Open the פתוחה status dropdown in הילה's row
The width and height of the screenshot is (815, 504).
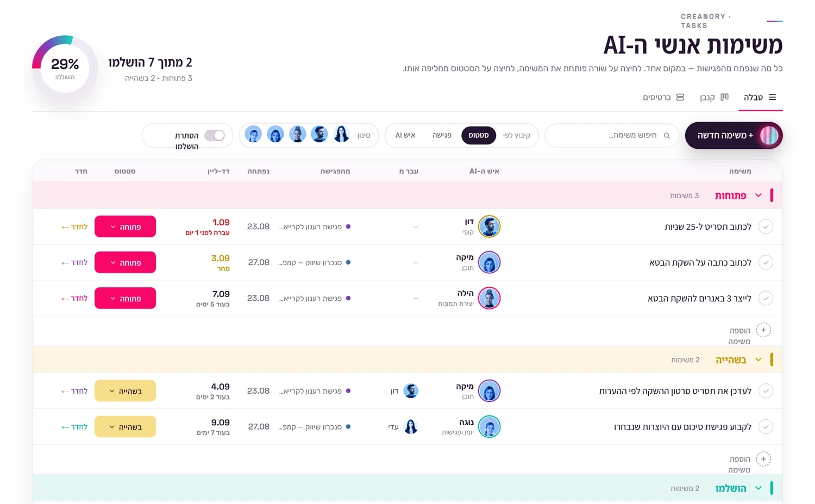pos(125,298)
